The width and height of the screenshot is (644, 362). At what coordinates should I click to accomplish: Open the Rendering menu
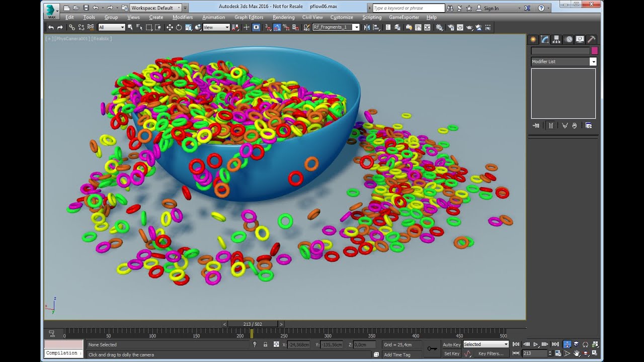click(x=284, y=17)
